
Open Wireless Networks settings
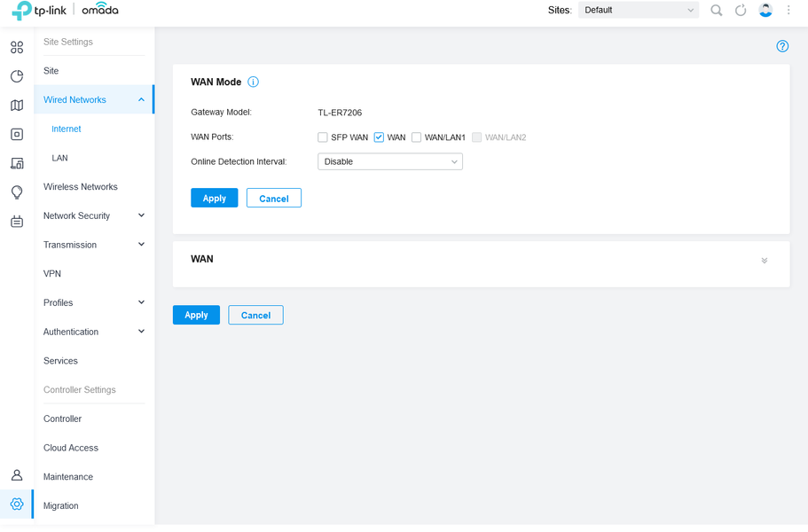point(81,187)
